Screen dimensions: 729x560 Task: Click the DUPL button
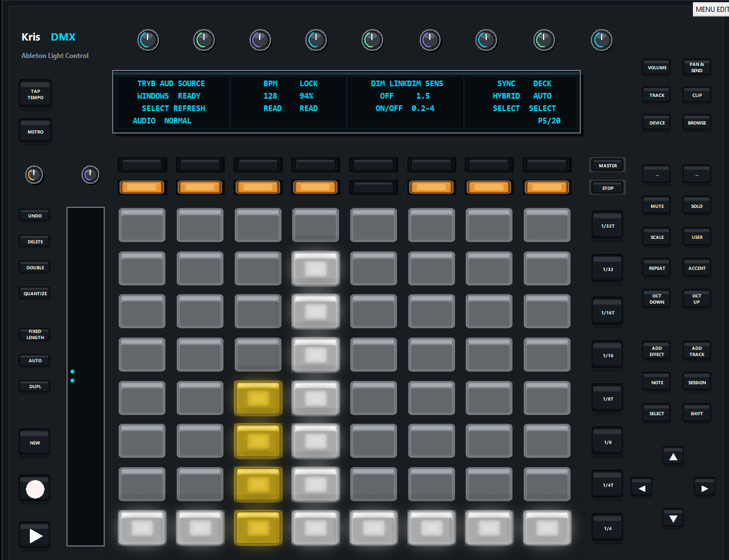point(35,386)
